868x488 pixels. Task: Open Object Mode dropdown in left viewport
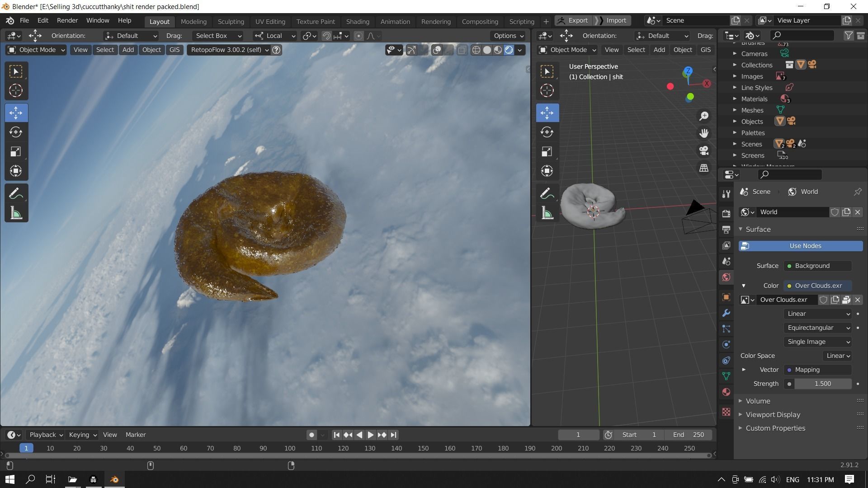click(x=36, y=50)
